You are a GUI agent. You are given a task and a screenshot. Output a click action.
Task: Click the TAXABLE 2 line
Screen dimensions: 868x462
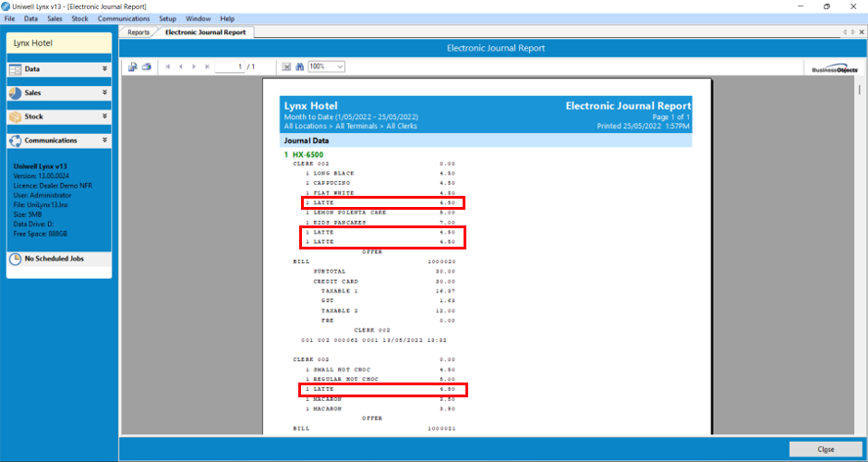388,310
